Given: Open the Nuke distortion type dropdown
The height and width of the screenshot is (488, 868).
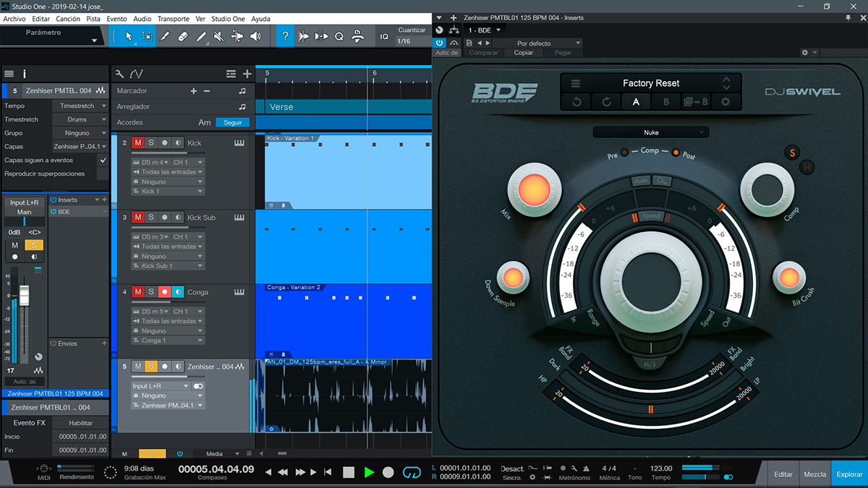Looking at the screenshot, I should click(651, 132).
